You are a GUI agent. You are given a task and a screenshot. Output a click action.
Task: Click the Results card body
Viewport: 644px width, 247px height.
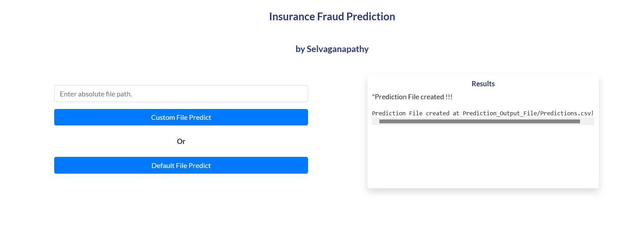click(x=483, y=157)
